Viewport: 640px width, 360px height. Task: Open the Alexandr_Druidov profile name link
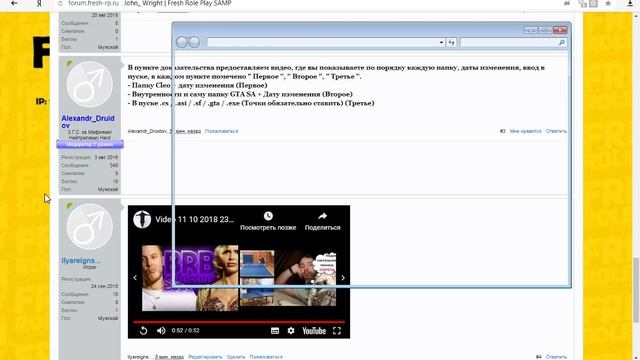tap(88, 122)
